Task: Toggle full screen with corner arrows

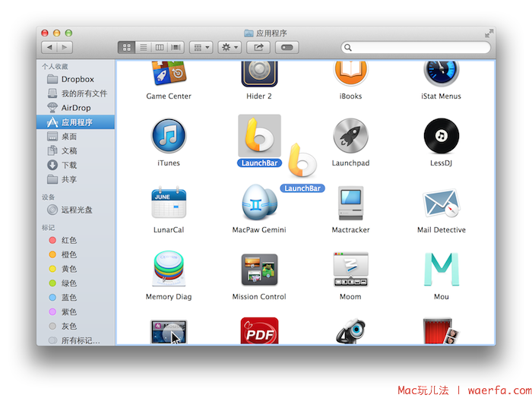Action: pyautogui.click(x=489, y=33)
